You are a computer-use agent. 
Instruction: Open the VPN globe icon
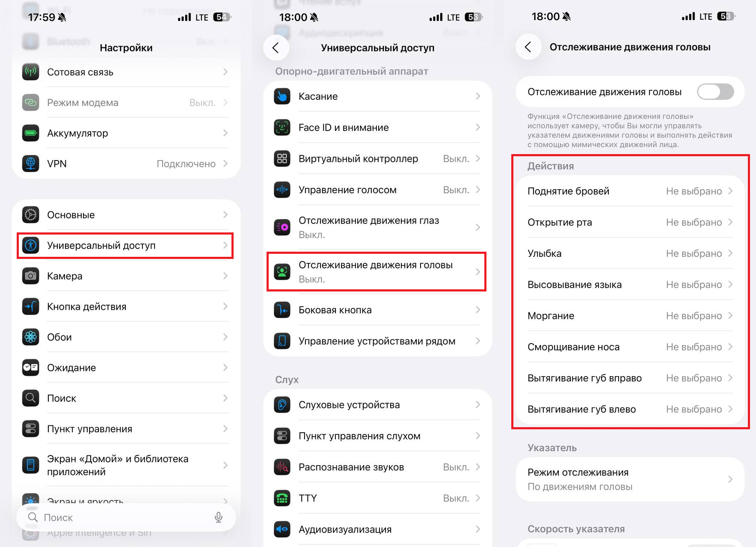31,164
